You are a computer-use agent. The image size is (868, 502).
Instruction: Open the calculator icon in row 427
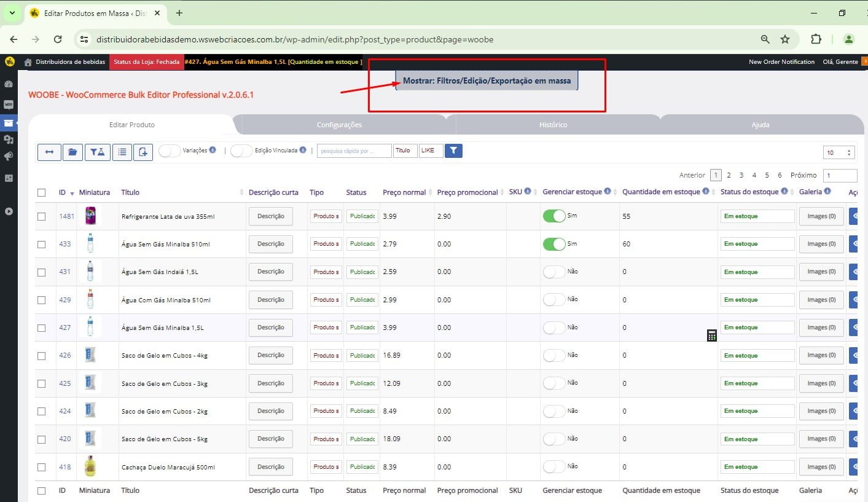tap(711, 335)
